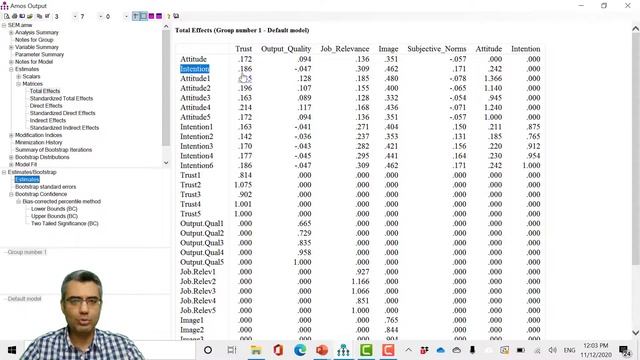This screenshot has width=640, height=360.
Task: Show hidden system tray icons
Action: click(x=408, y=350)
